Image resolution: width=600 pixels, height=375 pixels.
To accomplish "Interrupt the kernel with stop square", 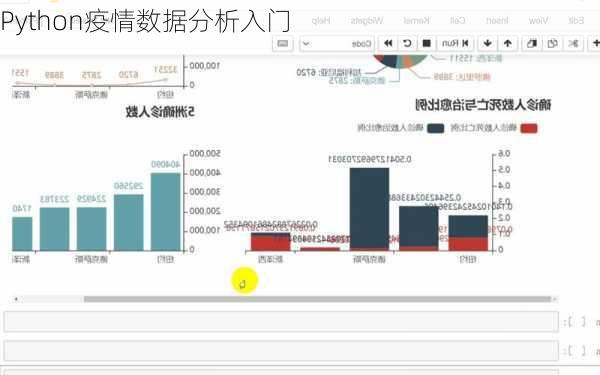I will tap(427, 43).
